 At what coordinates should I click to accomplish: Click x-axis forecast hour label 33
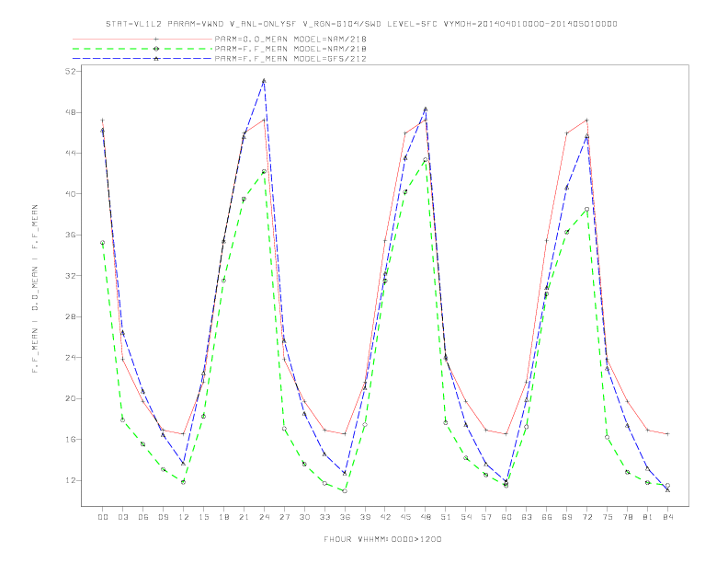pyautogui.click(x=324, y=517)
